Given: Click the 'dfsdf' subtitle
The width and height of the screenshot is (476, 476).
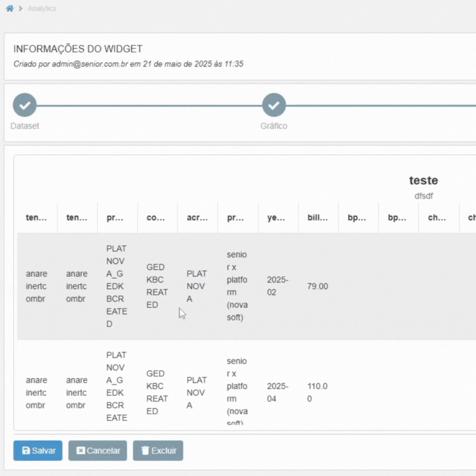Looking at the screenshot, I should point(424,196).
